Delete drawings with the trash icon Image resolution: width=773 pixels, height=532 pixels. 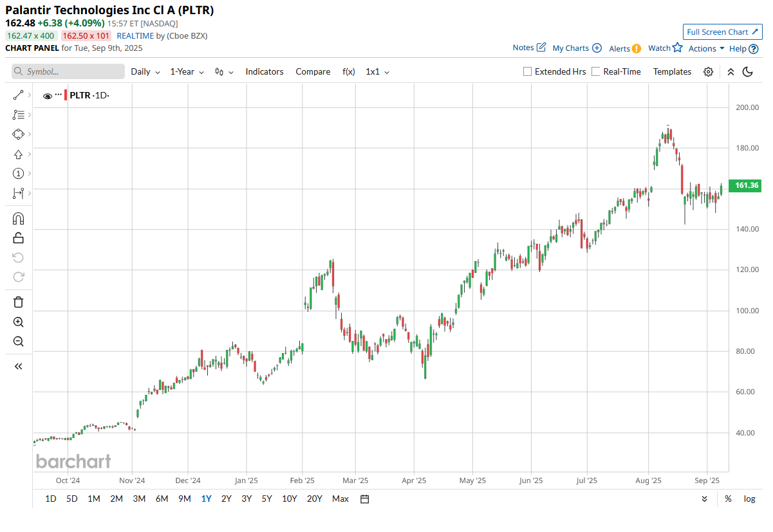pyautogui.click(x=18, y=302)
